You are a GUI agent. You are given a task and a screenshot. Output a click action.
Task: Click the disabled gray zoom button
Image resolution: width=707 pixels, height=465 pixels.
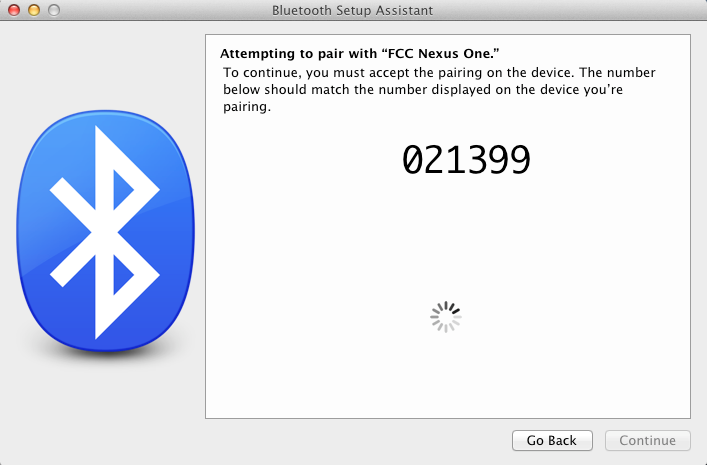coord(54,10)
